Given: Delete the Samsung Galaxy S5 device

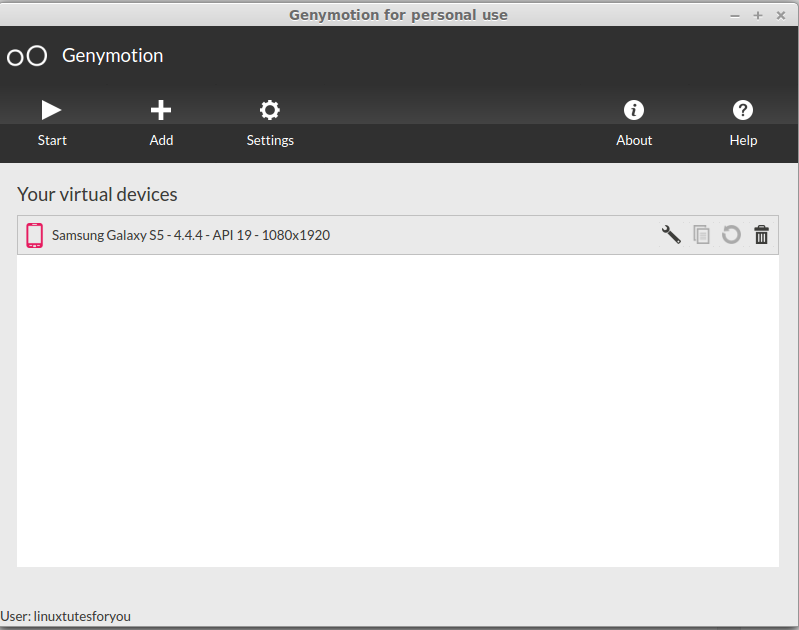Looking at the screenshot, I should (x=761, y=235).
